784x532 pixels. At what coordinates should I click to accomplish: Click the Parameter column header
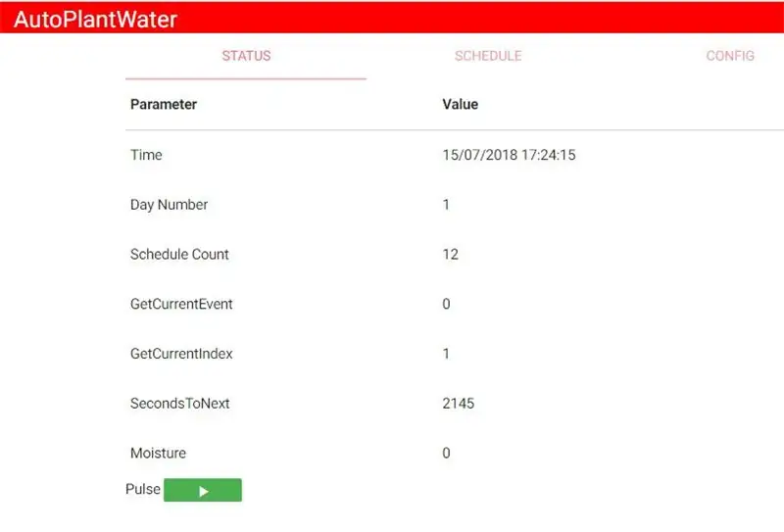[164, 104]
